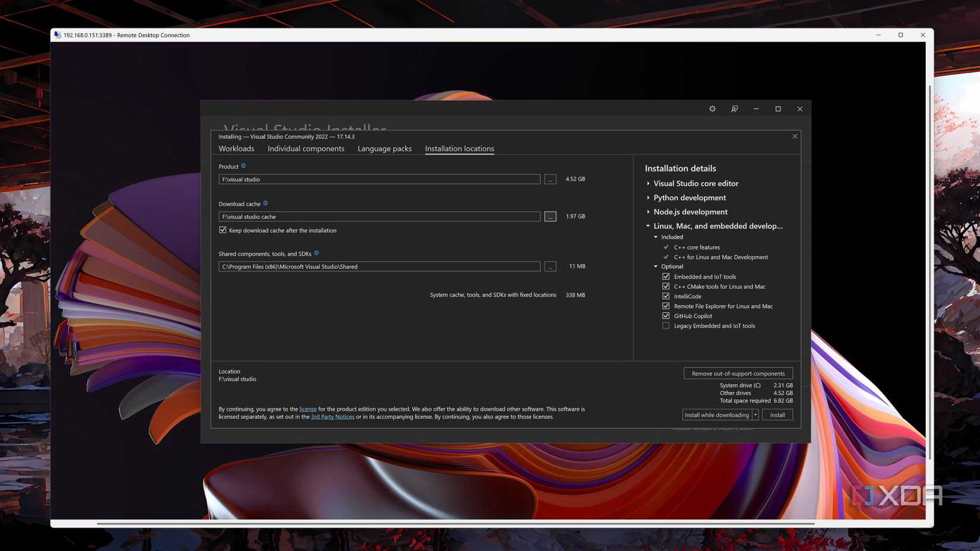Click the Remote Desktop Connection titlebar icon
The height and width of the screenshot is (551, 980).
57,35
